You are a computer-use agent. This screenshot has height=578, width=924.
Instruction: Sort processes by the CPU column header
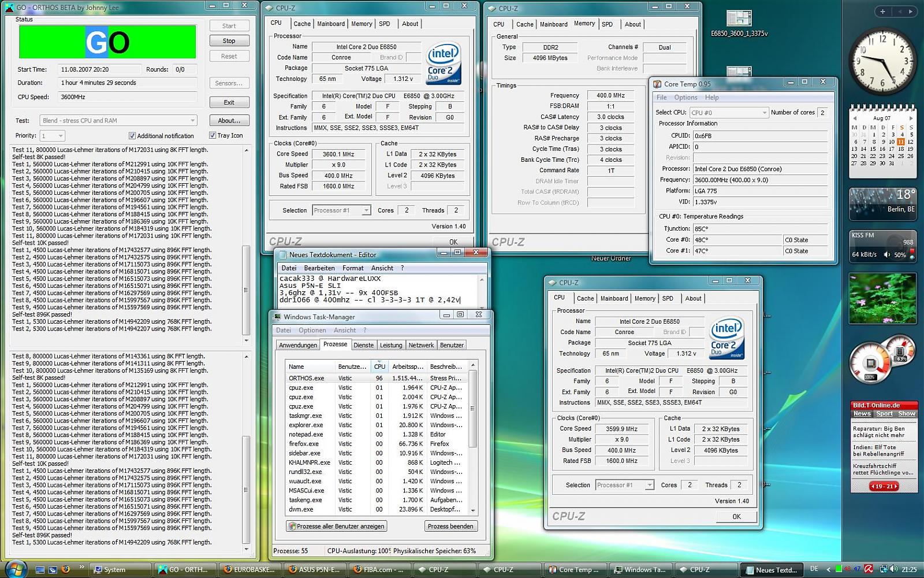(x=379, y=366)
